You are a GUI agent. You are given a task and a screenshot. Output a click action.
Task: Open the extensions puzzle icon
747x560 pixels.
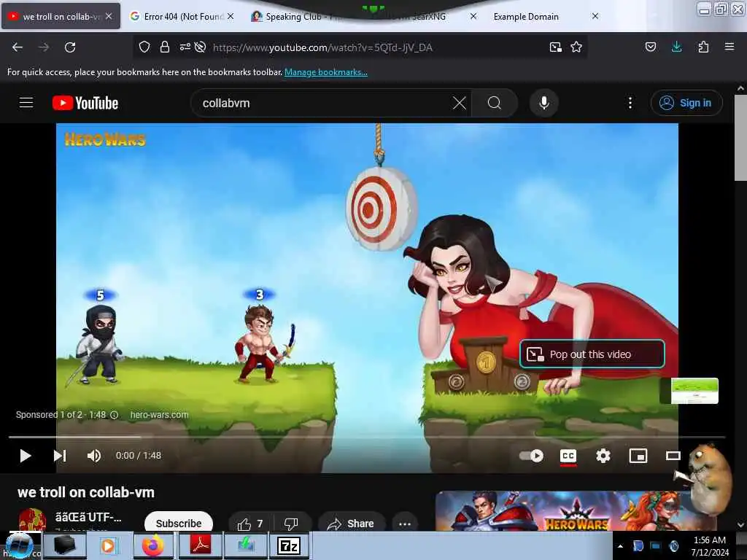(703, 47)
